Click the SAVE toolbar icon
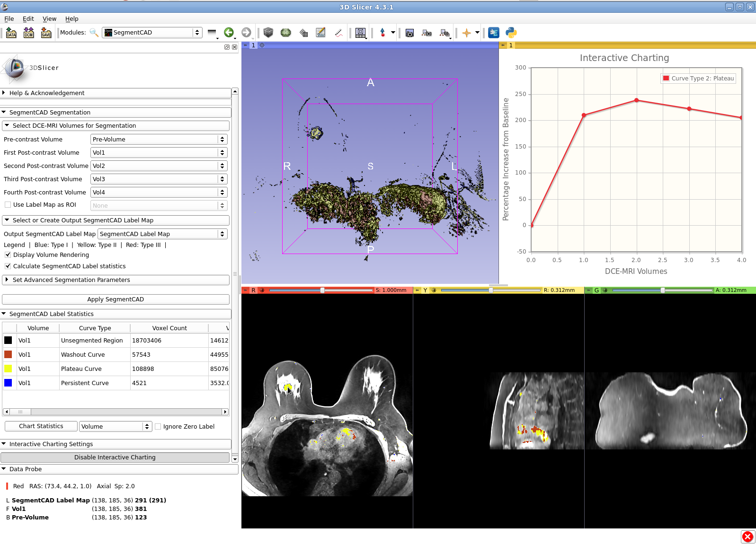The image size is (756, 545). pos(46,33)
